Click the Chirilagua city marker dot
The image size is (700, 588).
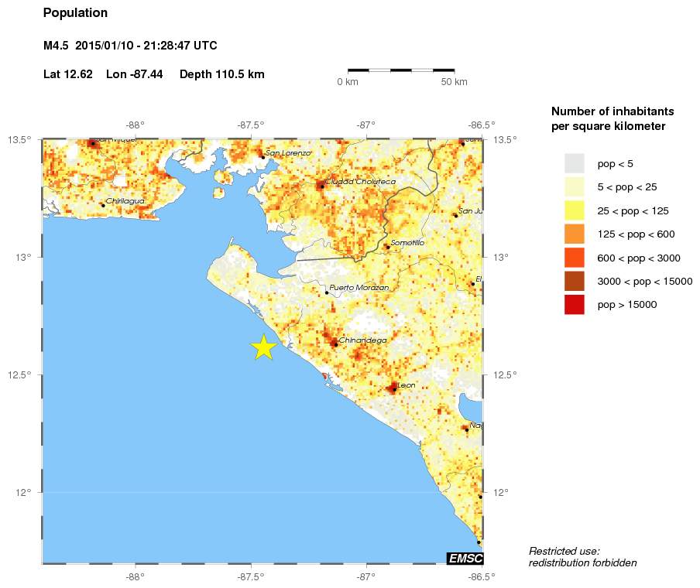click(x=103, y=205)
